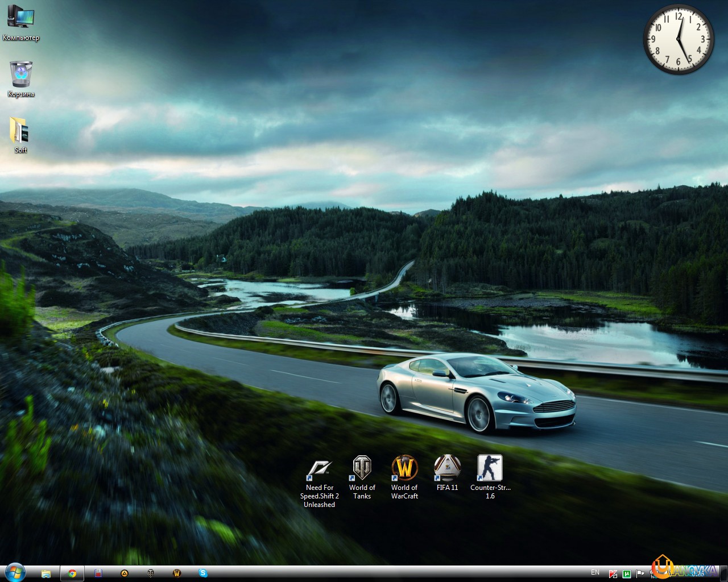Launch World of Tanks from taskbar
Screen dimensions: 728x582
pos(151,573)
